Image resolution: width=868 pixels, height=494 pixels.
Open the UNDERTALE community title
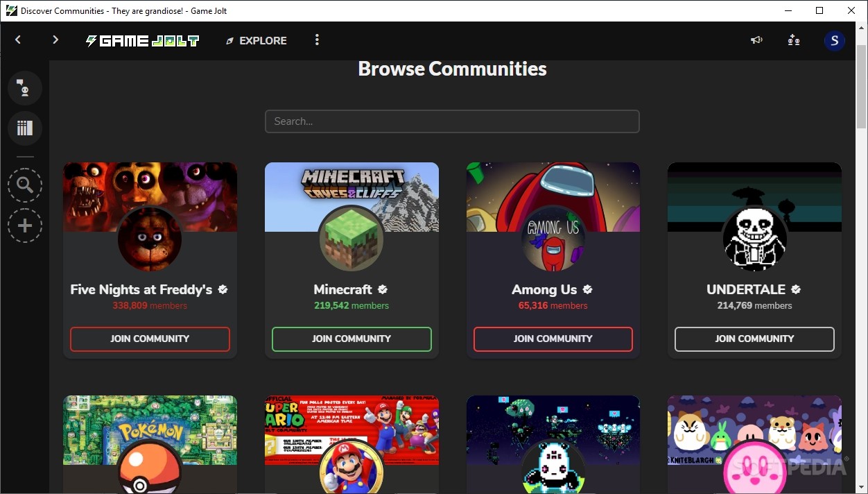[x=746, y=289]
